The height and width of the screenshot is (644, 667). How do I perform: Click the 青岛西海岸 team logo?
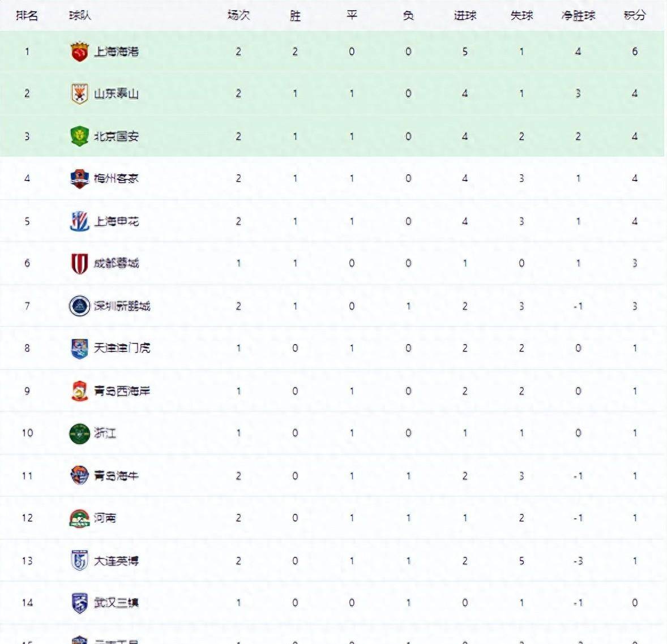pyautogui.click(x=79, y=391)
